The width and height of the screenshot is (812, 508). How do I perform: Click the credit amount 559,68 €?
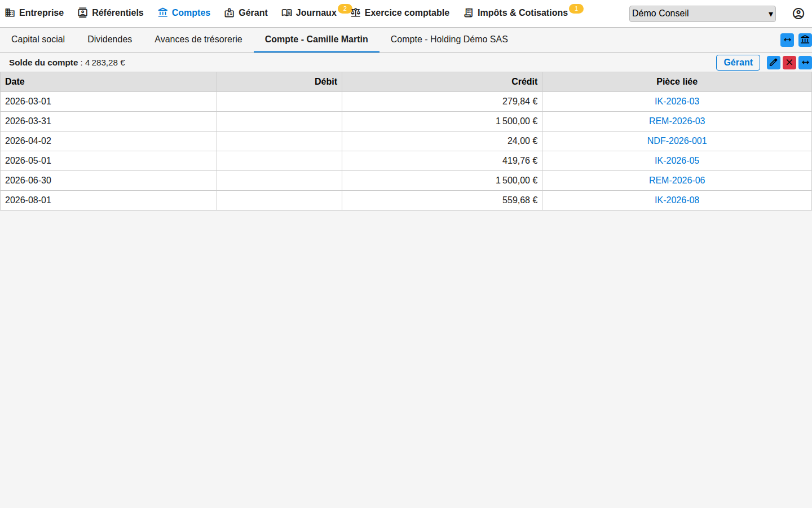point(520,200)
